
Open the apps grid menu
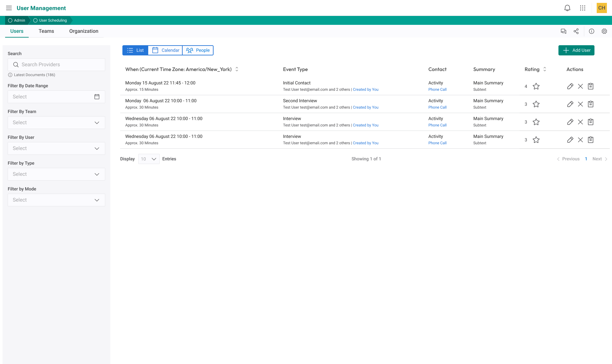pos(582,8)
